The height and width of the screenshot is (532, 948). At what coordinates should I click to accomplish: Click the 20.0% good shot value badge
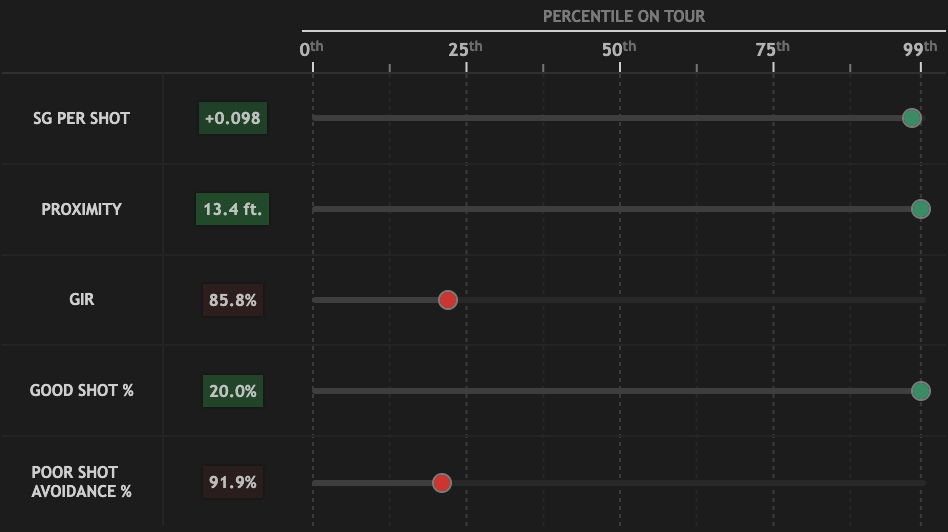232,391
